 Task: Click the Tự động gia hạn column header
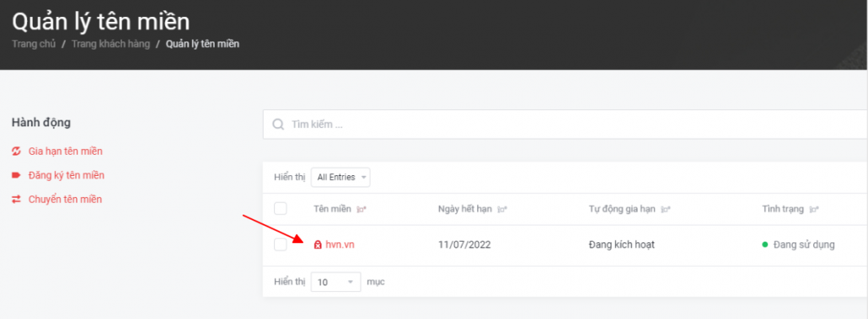622,209
